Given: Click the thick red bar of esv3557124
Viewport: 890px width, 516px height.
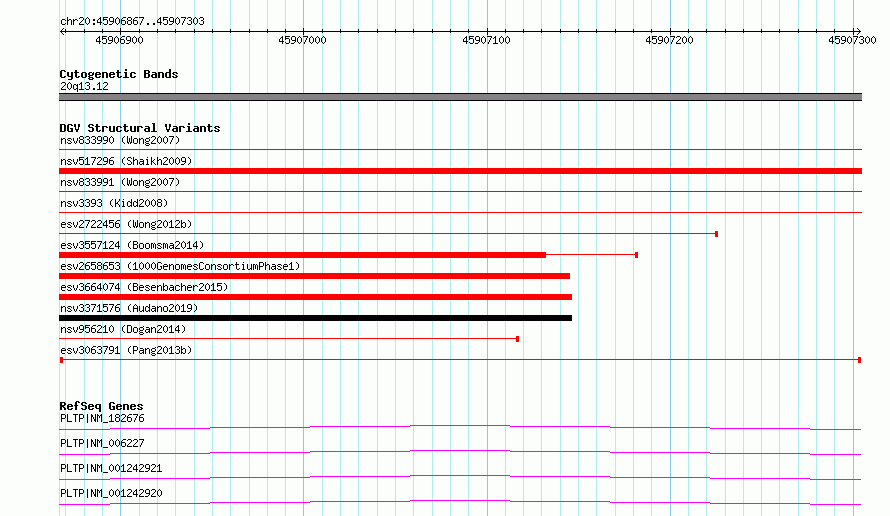Looking at the screenshot, I should click(303, 255).
